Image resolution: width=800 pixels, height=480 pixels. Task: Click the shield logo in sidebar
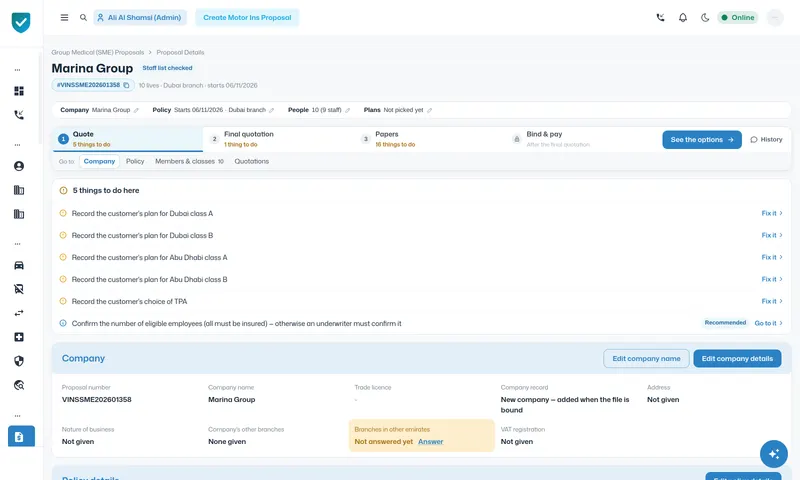tap(21, 22)
